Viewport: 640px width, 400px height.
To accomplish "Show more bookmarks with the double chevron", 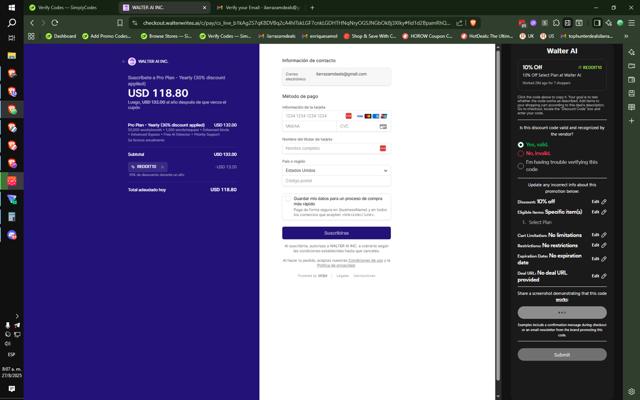I will (x=626, y=36).
